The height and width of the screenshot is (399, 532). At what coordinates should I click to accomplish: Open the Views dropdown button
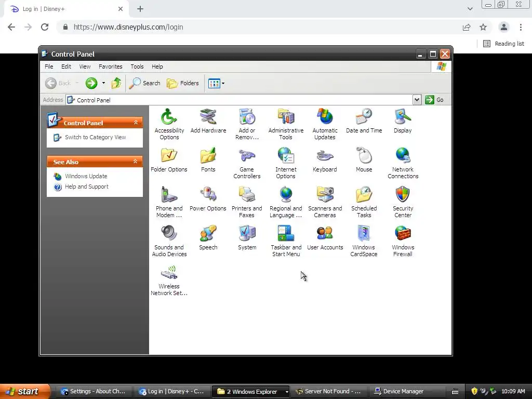pos(216,83)
